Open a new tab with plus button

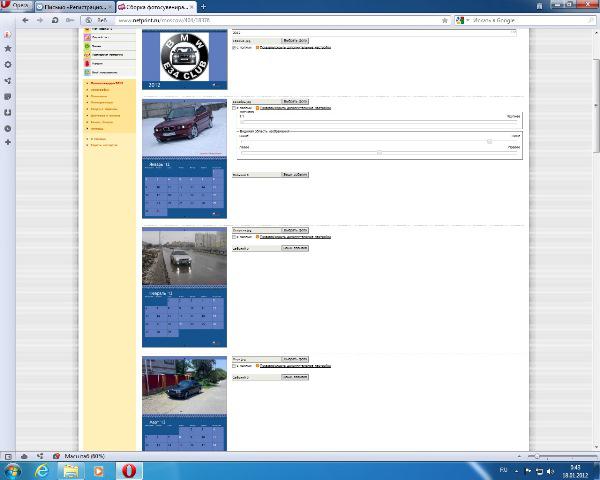coord(203,7)
